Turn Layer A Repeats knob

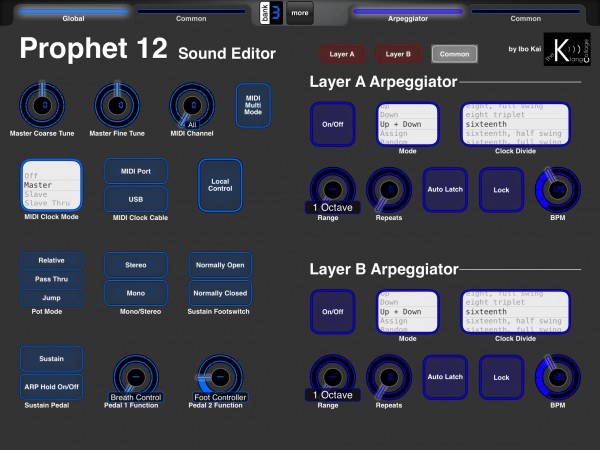point(389,189)
